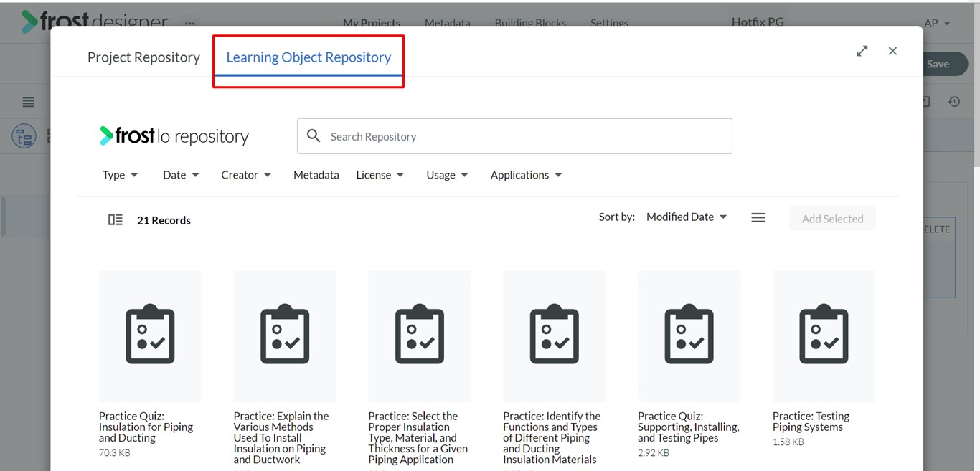The width and height of the screenshot is (980, 471).
Task: Select Insulation for Piping and Ducting quiz thumbnail
Action: [x=150, y=336]
